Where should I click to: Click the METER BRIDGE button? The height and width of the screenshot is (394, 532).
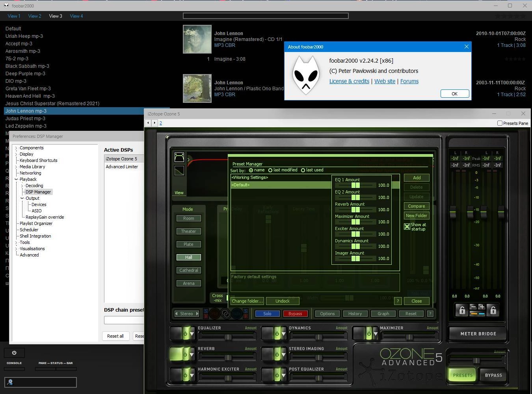478,334
